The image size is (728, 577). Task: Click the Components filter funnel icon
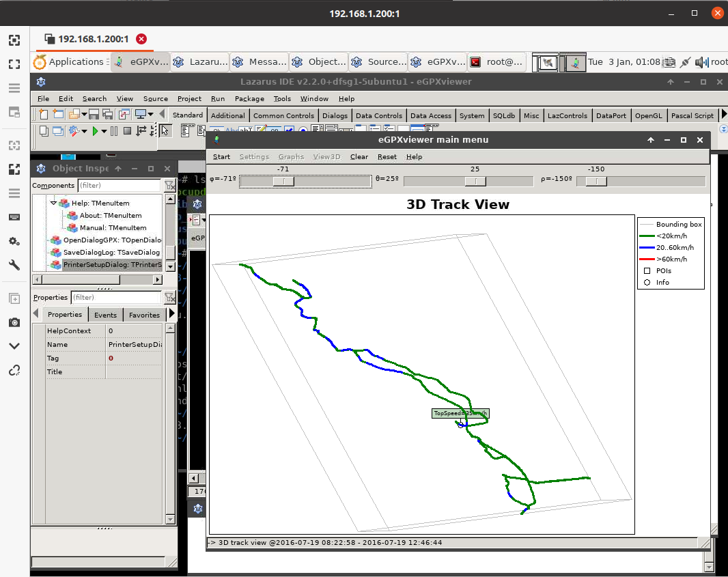tap(169, 185)
